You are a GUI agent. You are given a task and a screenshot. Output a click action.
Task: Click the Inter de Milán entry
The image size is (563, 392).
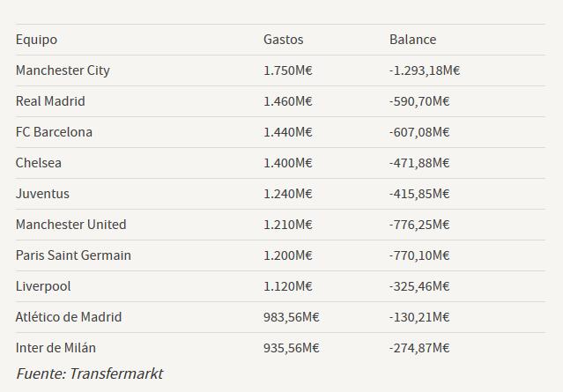(x=56, y=348)
